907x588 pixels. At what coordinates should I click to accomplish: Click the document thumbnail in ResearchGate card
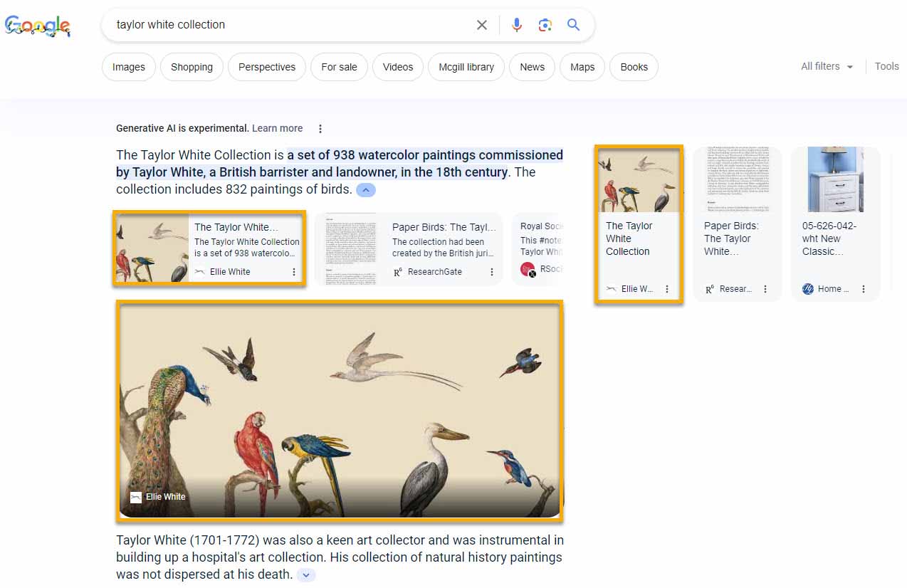(x=350, y=250)
